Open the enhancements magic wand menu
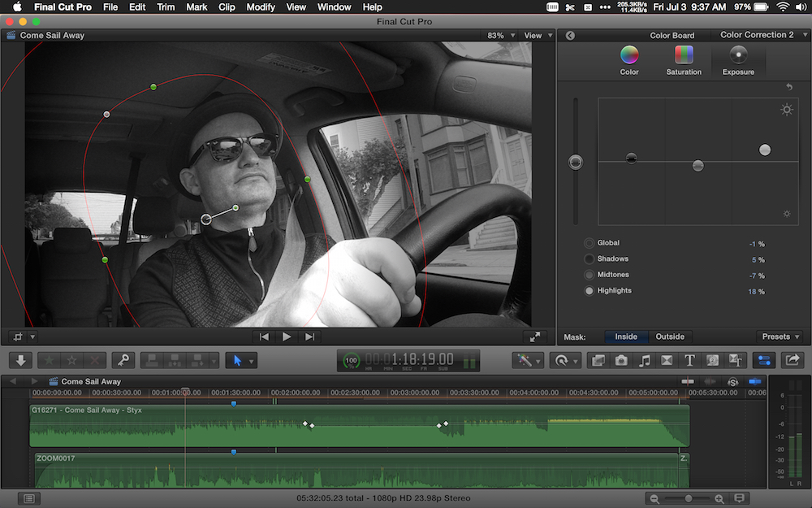Screen dimensions: 812x508 click(528, 360)
